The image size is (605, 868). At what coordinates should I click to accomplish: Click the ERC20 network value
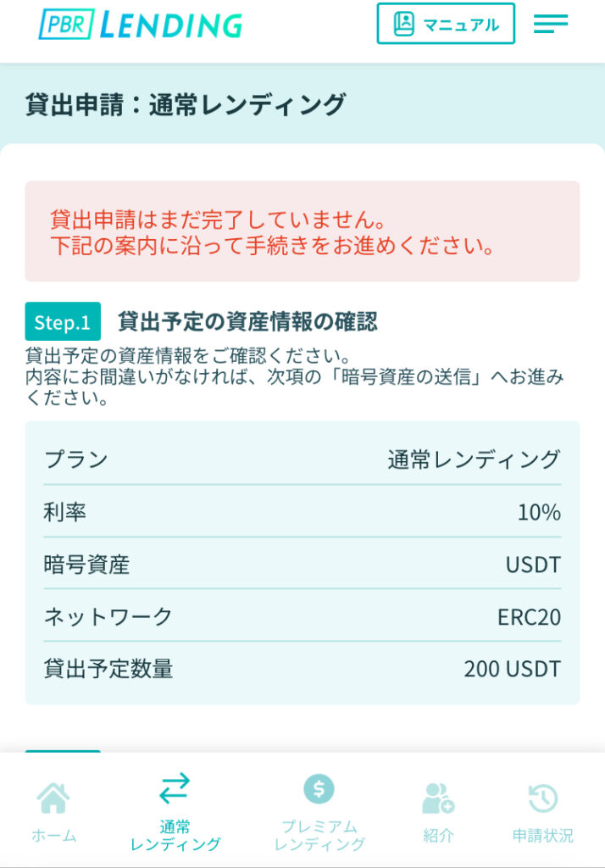click(x=529, y=616)
